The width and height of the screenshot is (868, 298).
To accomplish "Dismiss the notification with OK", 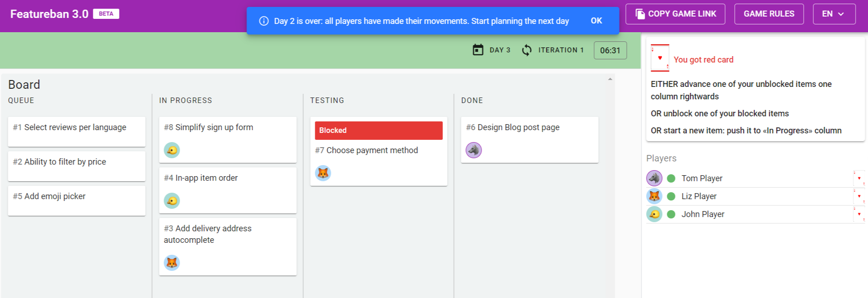I will click(596, 21).
